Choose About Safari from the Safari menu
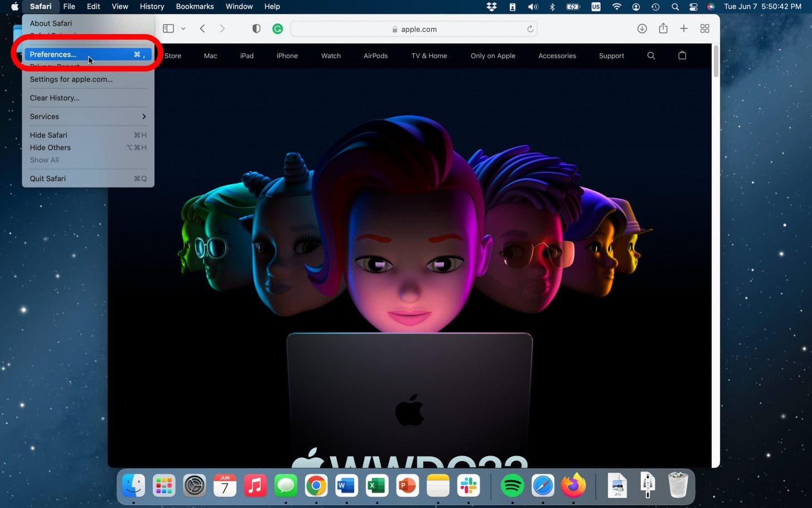The height and width of the screenshot is (508, 812). 88,23
